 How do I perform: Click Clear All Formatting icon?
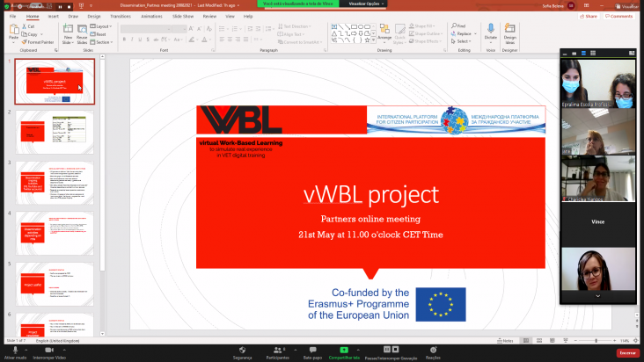[209, 29]
